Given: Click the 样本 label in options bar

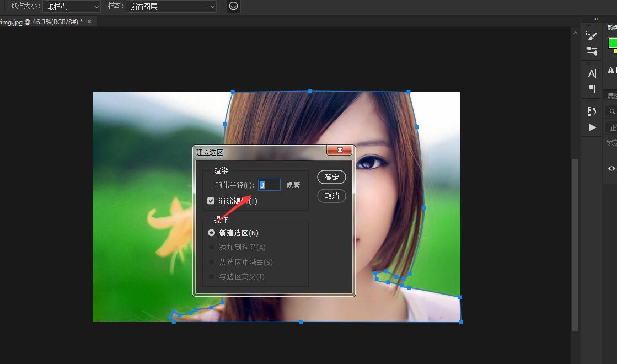Looking at the screenshot, I should 115,6.
